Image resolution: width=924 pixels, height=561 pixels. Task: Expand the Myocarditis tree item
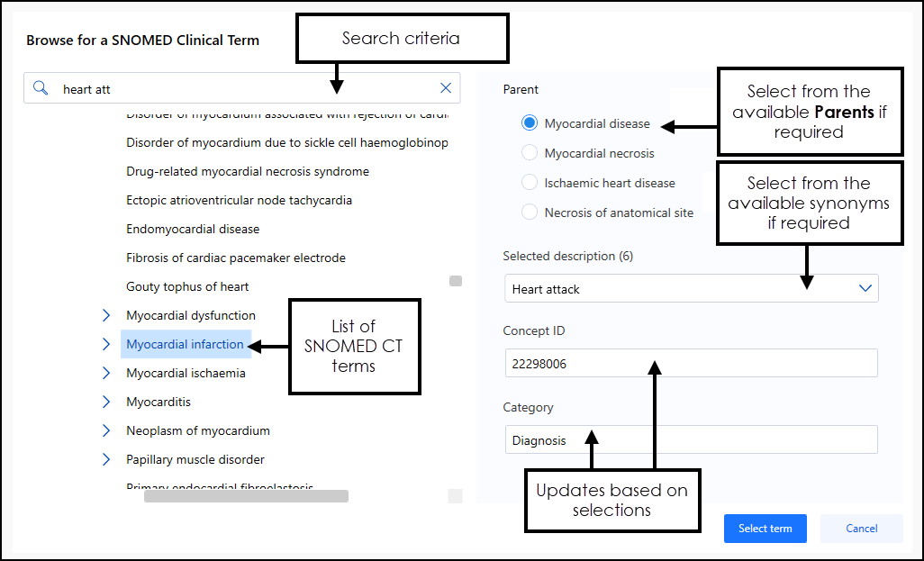point(106,402)
